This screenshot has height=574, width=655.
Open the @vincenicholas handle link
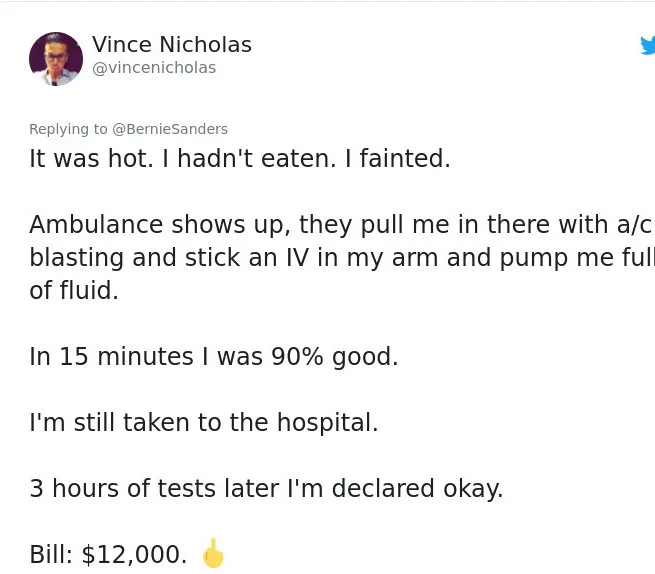154,68
